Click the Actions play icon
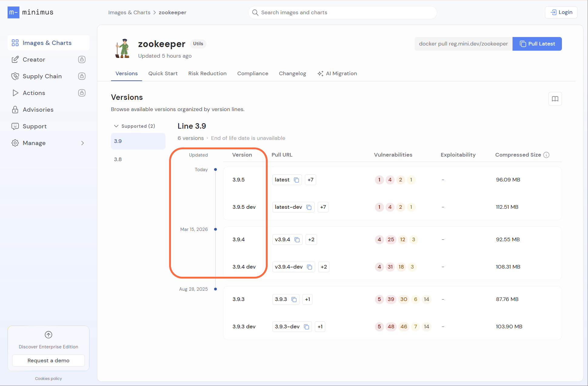Screen dimensions: 588x386 (x=15, y=93)
